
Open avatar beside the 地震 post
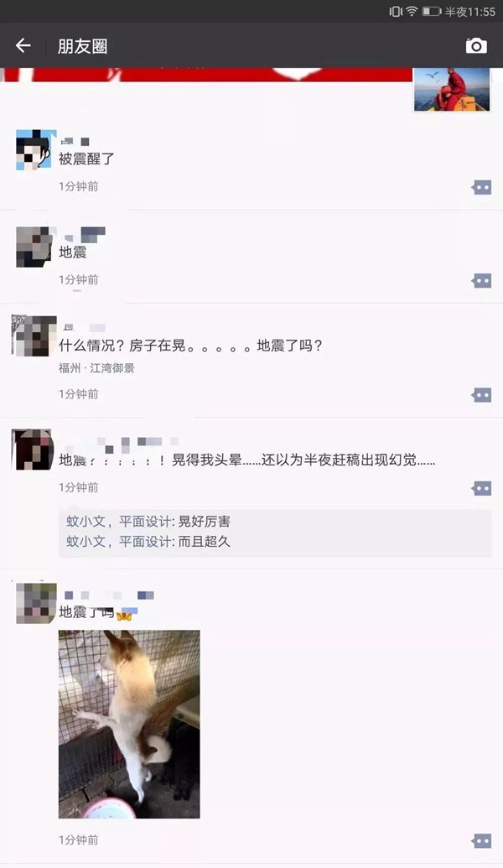tap(36, 247)
